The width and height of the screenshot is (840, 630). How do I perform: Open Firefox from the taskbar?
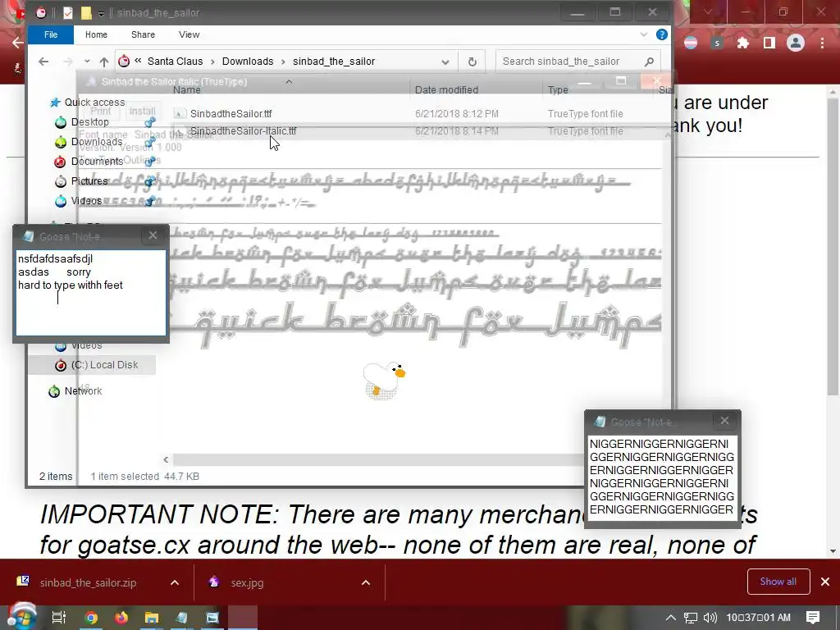[121, 618]
